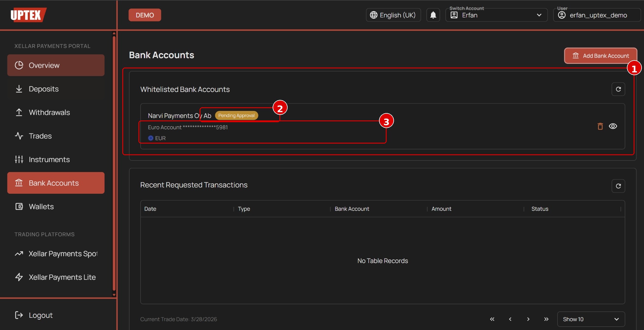Click the sidebar scroll down arrow
This screenshot has height=330, width=644.
(114, 295)
